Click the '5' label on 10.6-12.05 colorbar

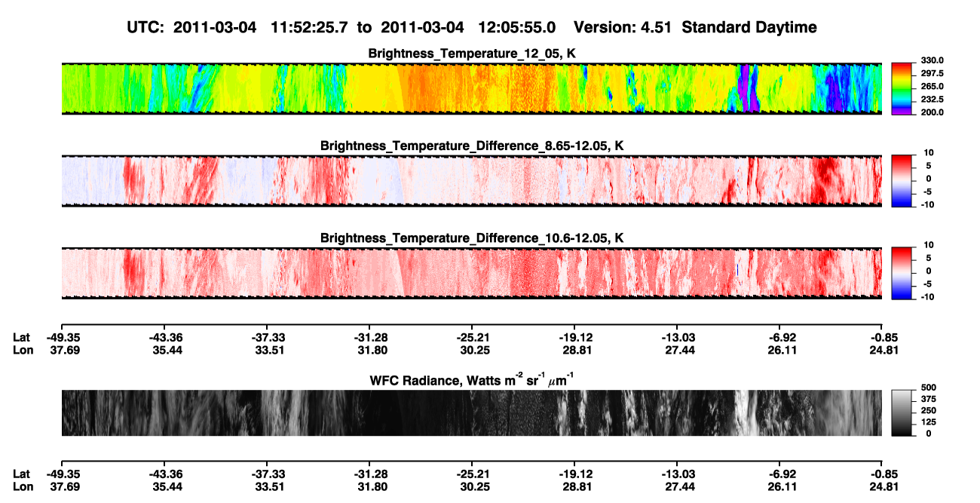pos(929,258)
